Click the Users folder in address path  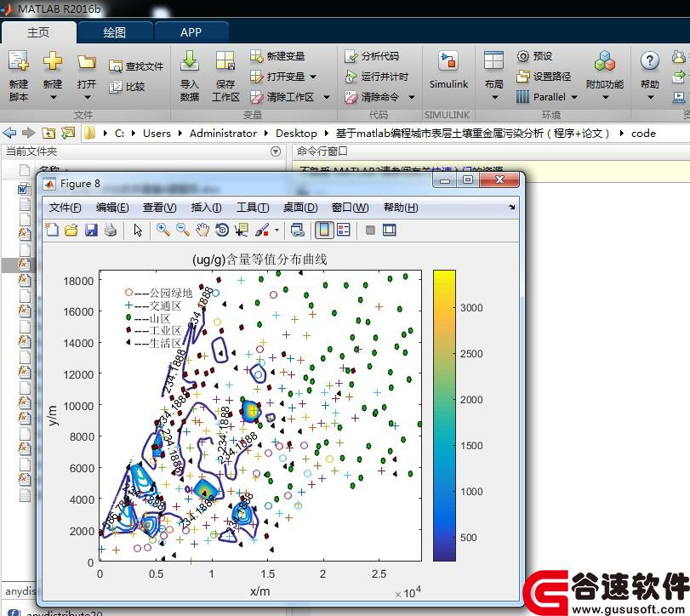[x=157, y=134]
